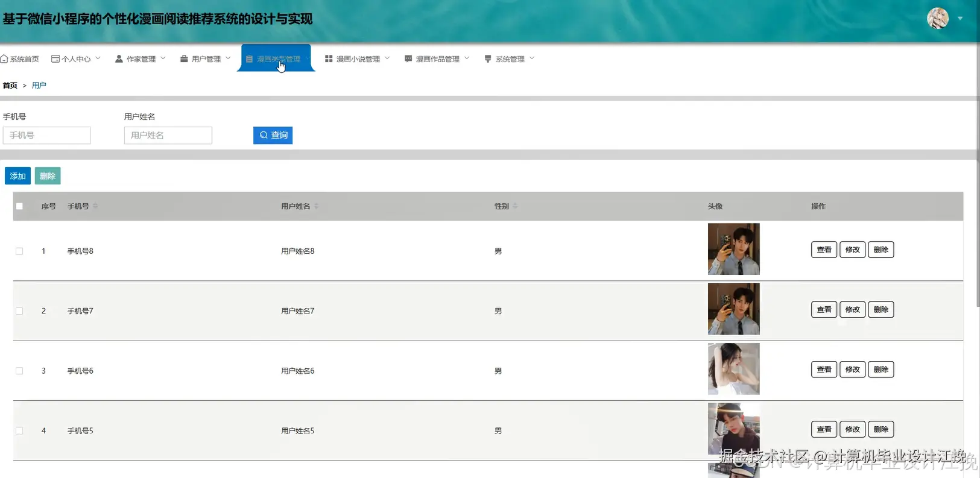
Task: Expand the 个人中心 dropdown chevron
Action: (98, 58)
